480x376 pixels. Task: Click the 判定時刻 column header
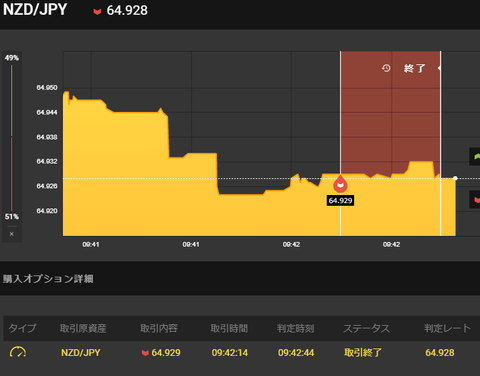coord(296,328)
